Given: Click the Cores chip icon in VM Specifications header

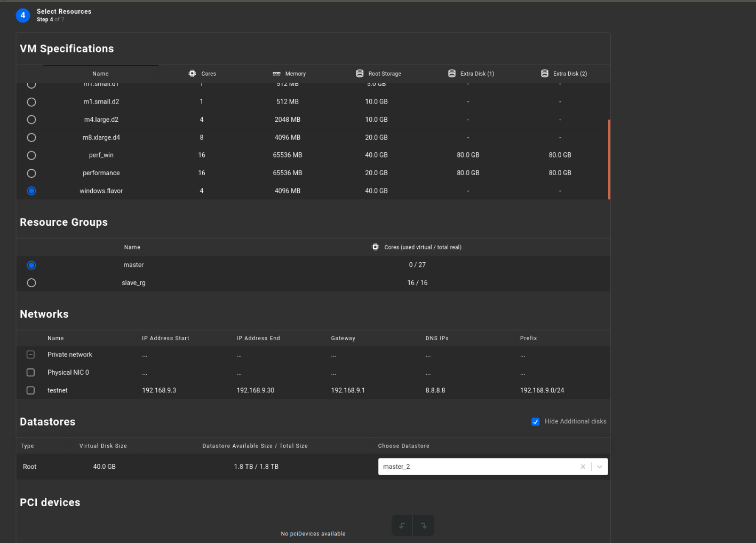Looking at the screenshot, I should pyautogui.click(x=192, y=73).
